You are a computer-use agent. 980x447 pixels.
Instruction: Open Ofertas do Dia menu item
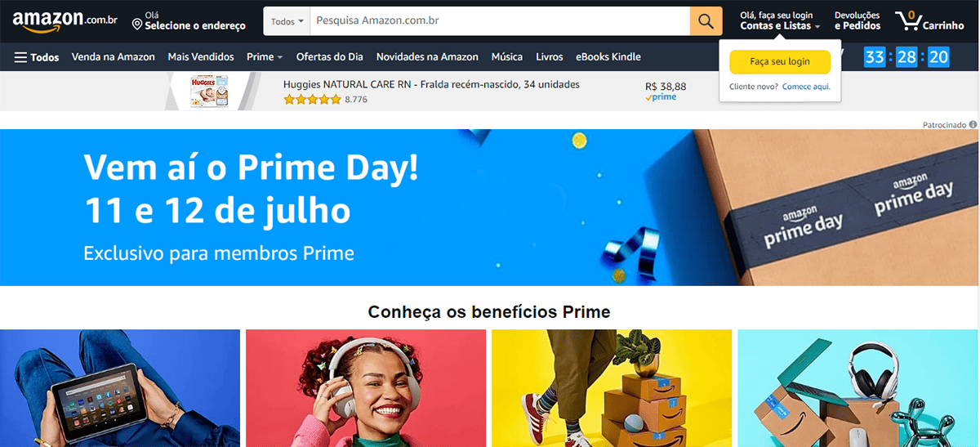pyautogui.click(x=330, y=57)
